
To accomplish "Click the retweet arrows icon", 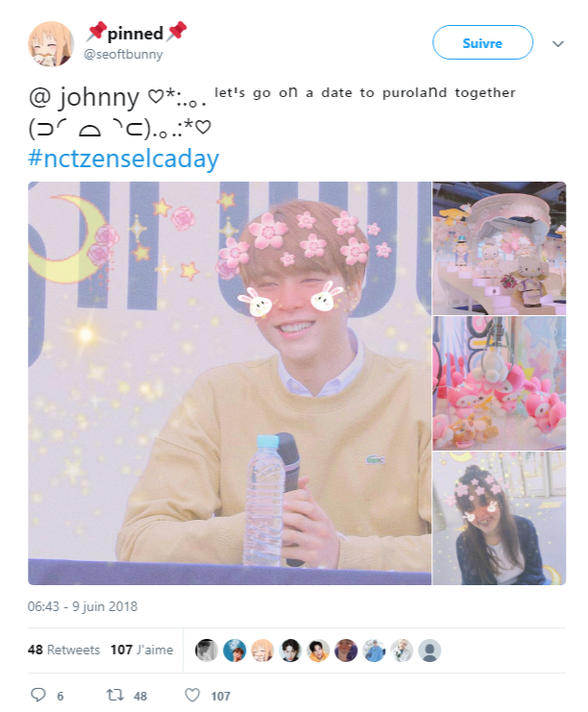I will coord(114,695).
